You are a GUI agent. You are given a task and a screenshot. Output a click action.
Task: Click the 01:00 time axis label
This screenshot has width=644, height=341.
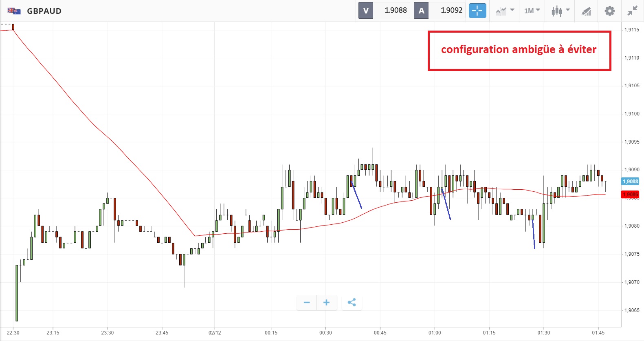(x=435, y=333)
